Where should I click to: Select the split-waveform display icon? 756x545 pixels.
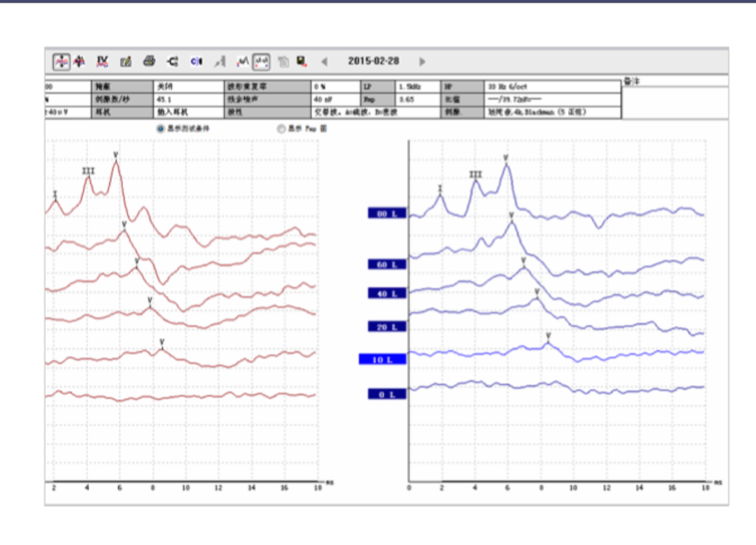coord(61,61)
